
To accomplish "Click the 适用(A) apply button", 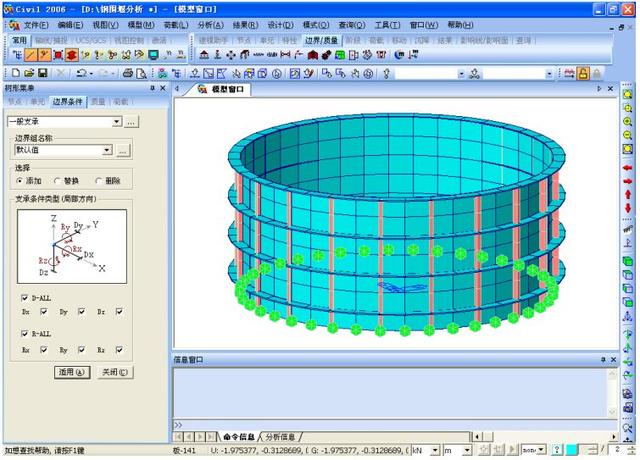I will [70, 372].
